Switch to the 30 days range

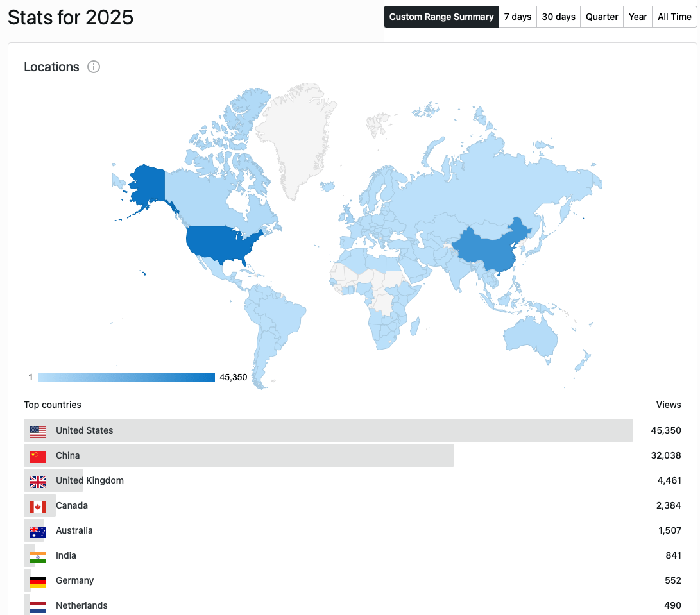pyautogui.click(x=558, y=17)
